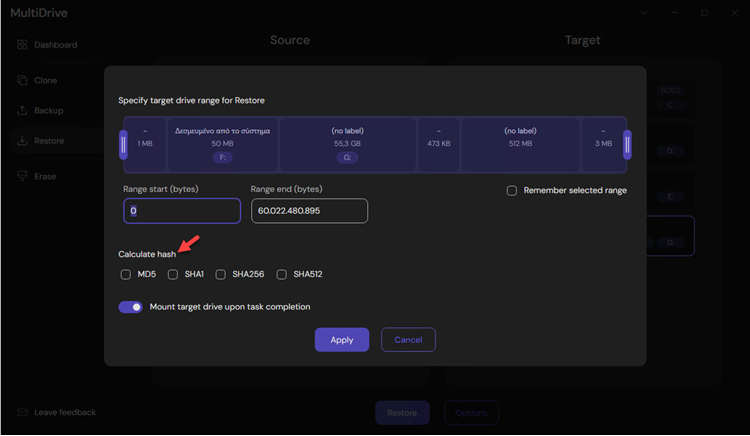Click the Leave feedback envelope icon
Screen dimensions: 750x436
point(22,412)
